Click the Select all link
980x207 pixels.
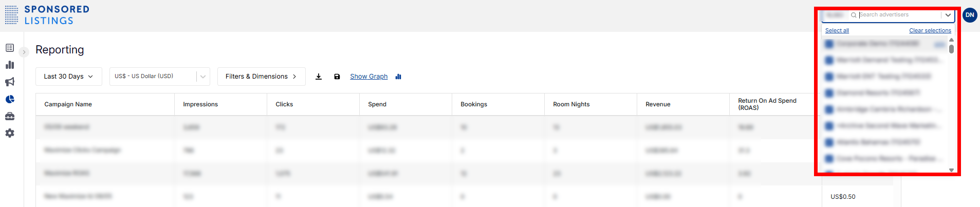[x=837, y=31]
